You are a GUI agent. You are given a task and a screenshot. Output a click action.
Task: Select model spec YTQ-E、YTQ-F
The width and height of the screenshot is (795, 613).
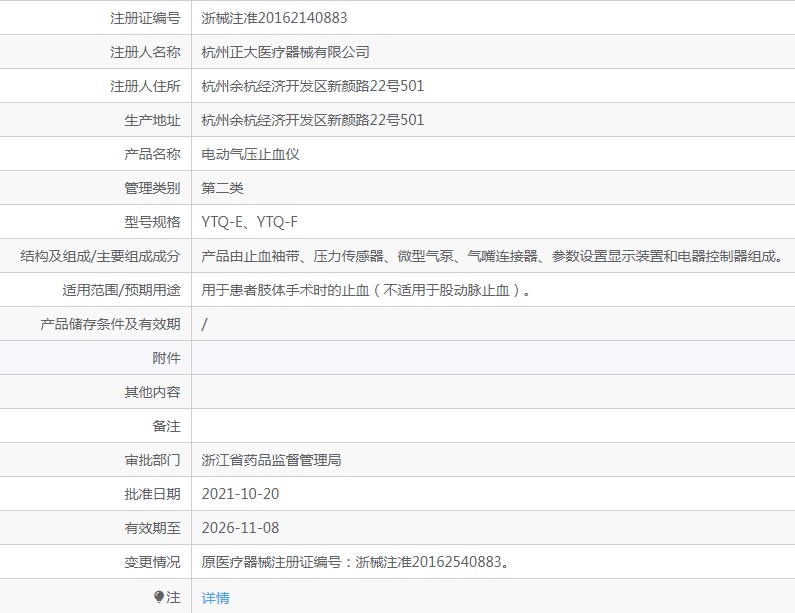249,222
